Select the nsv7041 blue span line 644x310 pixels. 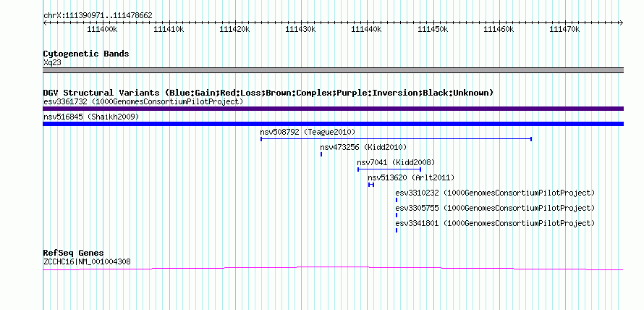(x=389, y=169)
